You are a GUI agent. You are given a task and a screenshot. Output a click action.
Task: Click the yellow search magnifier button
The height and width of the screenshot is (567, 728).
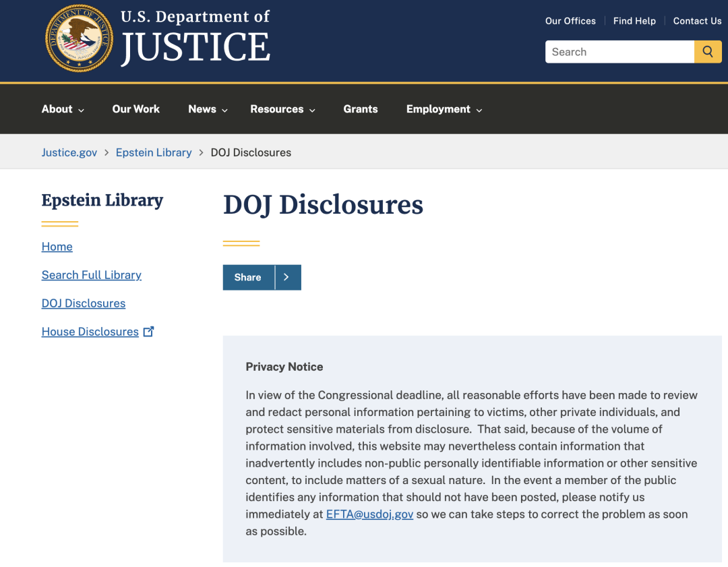click(708, 51)
